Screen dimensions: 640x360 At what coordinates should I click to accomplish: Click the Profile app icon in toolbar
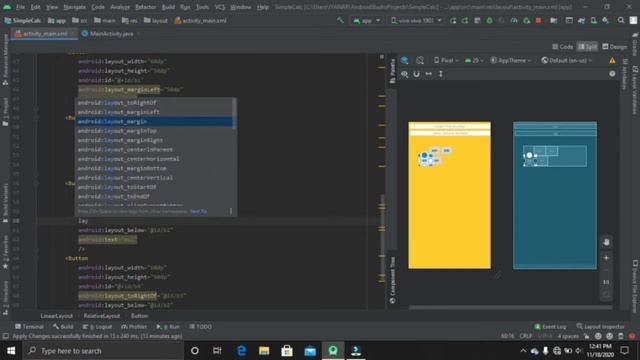pyautogui.click(x=514, y=20)
